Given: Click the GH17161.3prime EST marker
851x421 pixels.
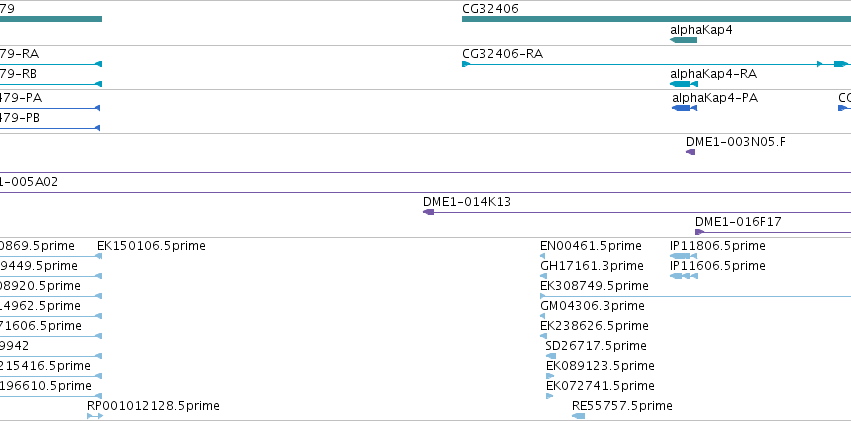Looking at the screenshot, I should point(543,276).
